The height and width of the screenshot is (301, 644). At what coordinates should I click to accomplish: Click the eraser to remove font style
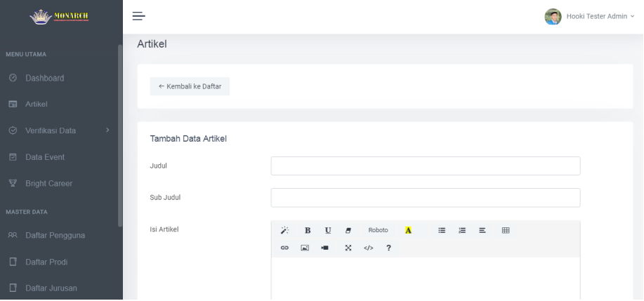348,230
